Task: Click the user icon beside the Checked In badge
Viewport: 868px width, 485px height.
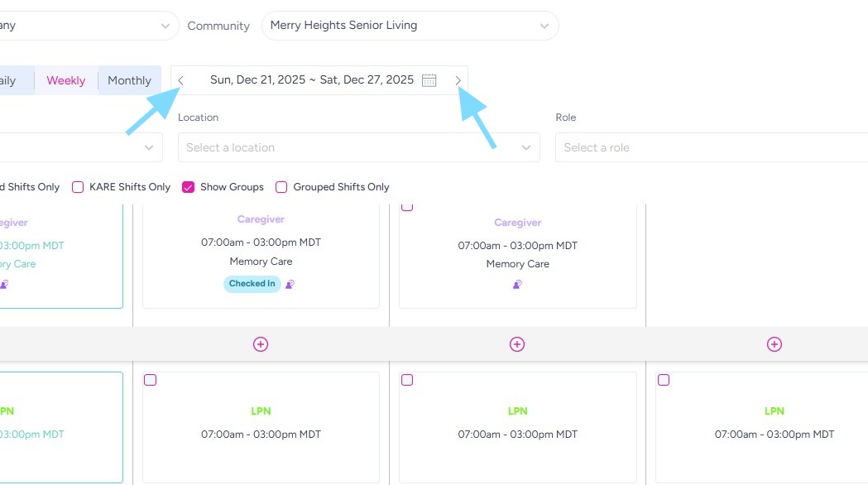Action: (x=290, y=284)
